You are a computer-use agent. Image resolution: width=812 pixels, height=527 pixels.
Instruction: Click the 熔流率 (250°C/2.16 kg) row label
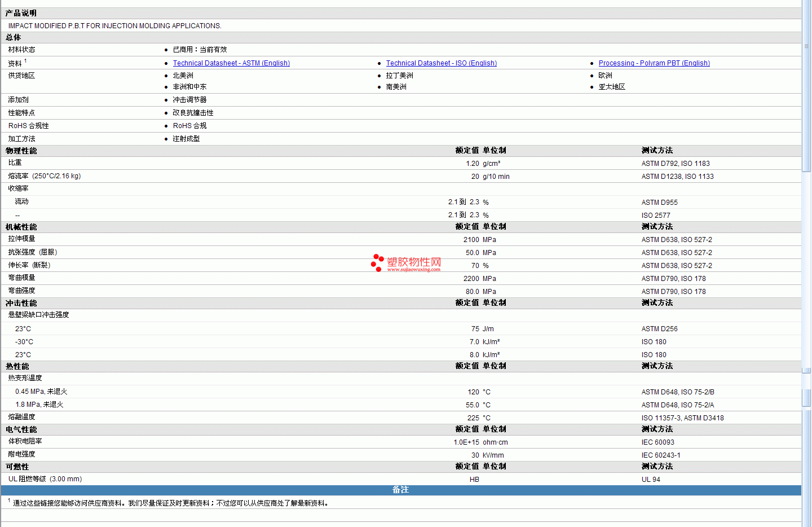(45, 176)
